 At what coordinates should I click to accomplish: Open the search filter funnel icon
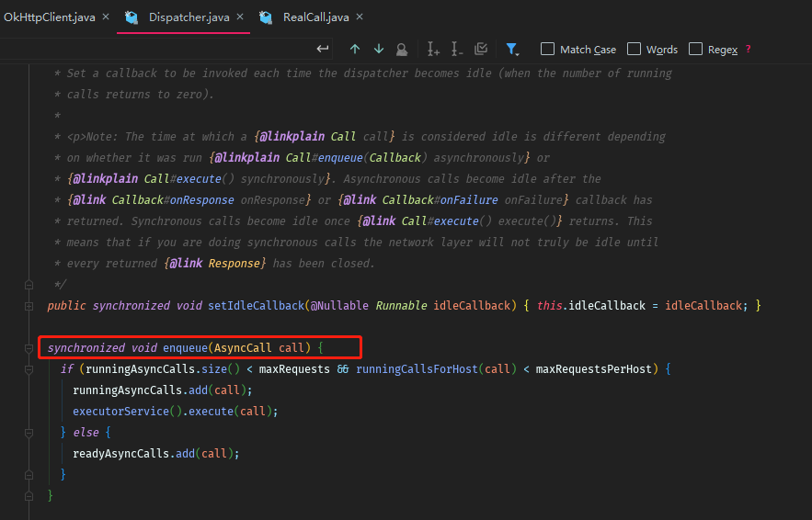click(512, 49)
